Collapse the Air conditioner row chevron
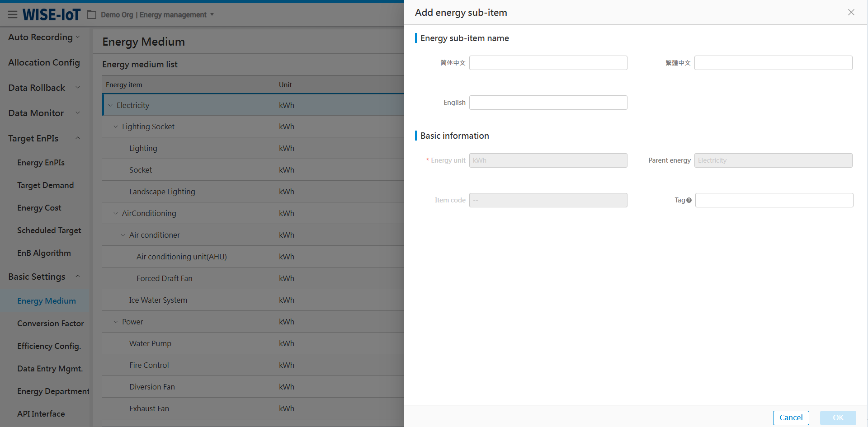The width and height of the screenshot is (868, 427). point(123,235)
